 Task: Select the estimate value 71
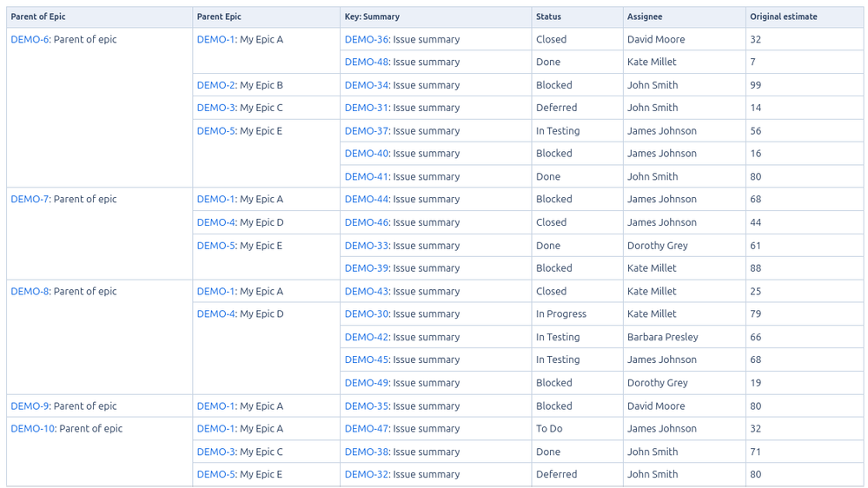pyautogui.click(x=756, y=452)
